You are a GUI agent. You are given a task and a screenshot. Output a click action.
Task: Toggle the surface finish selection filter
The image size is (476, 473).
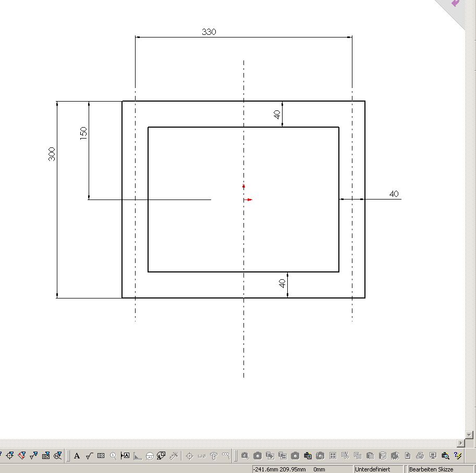(x=34, y=455)
